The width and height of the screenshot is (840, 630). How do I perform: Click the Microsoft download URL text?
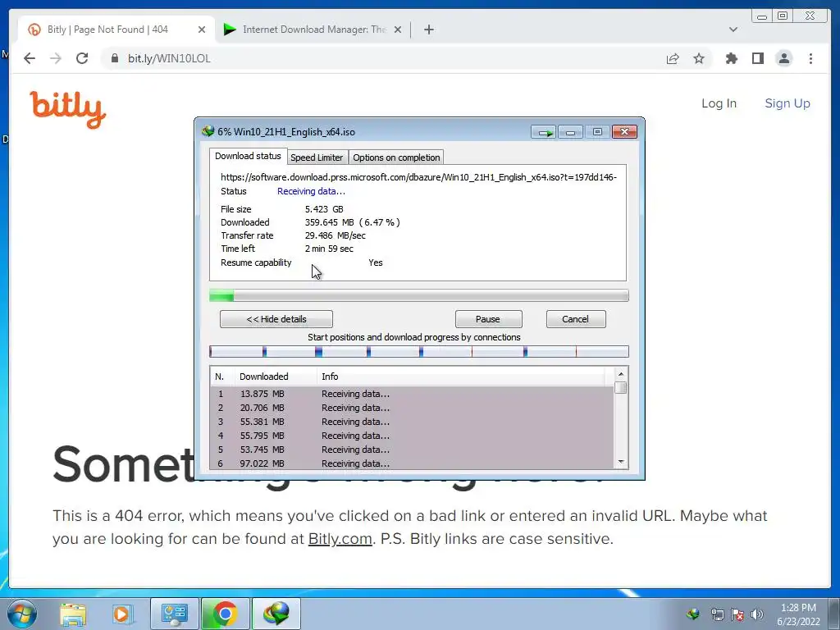pos(418,177)
